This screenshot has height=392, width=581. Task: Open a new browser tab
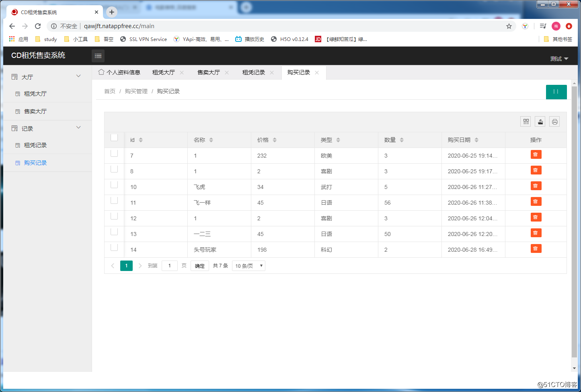[x=112, y=12]
